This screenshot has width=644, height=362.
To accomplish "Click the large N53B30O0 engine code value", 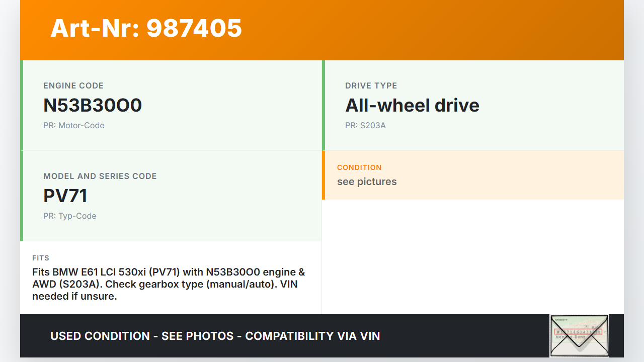I will (x=93, y=105).
